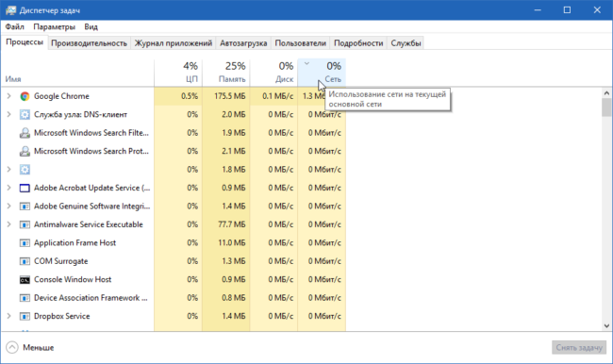Click the unnamed service gear icon
The width and height of the screenshot is (613, 364).
coord(25,170)
